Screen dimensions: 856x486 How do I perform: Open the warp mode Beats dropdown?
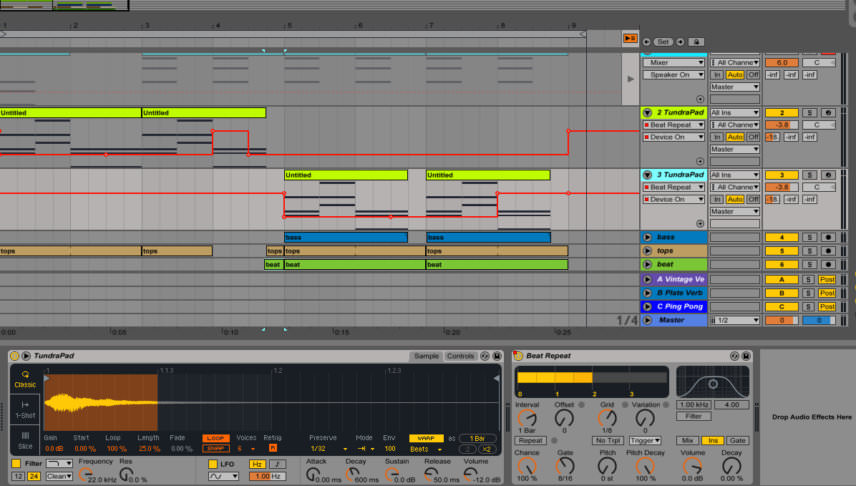tap(426, 449)
